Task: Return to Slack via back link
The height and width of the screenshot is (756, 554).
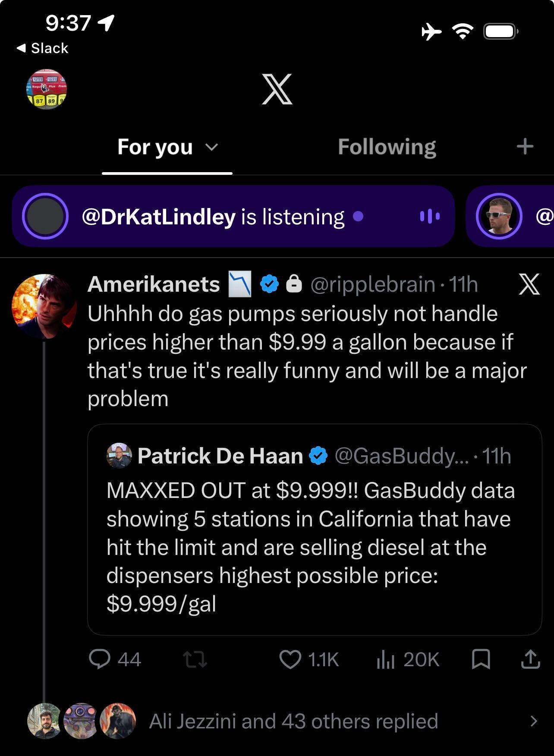Action: [42, 48]
